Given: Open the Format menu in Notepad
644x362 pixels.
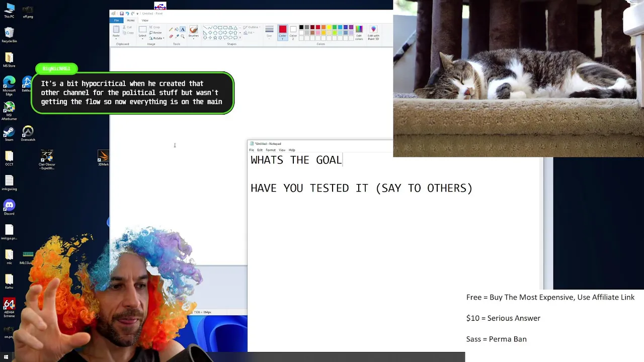Looking at the screenshot, I should [x=271, y=150].
